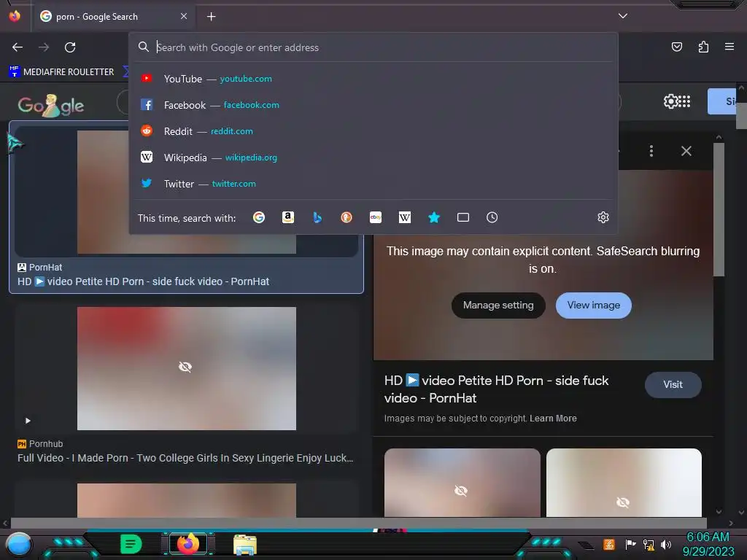Open the Learn More copyright link
Image resolution: width=747 pixels, height=560 pixels.
[x=553, y=418]
